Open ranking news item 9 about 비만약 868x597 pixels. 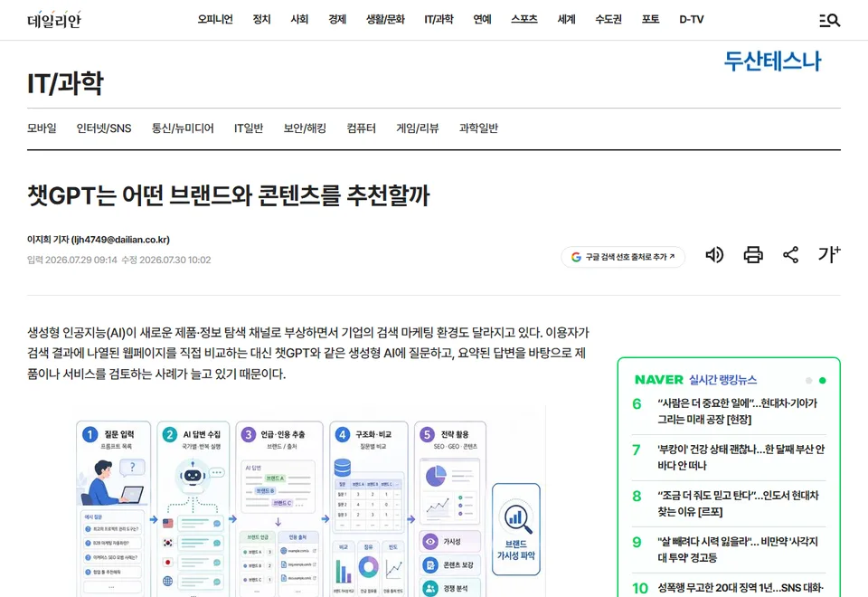pos(738,549)
